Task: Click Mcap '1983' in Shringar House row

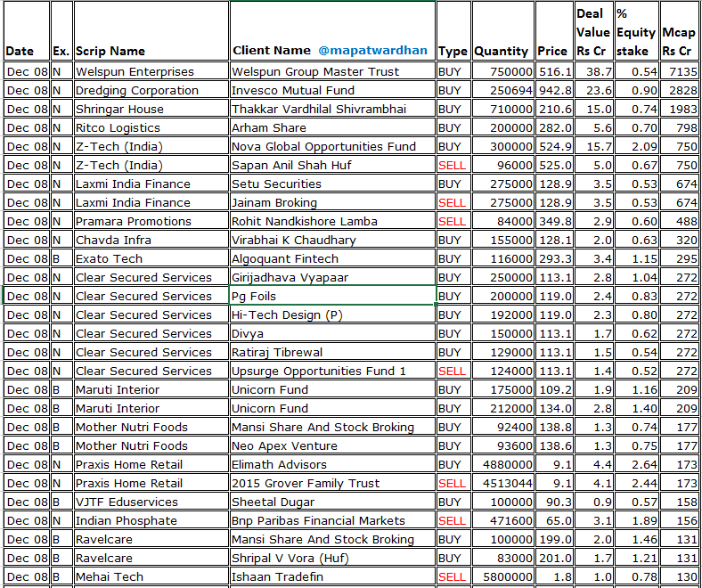Action: (x=680, y=110)
